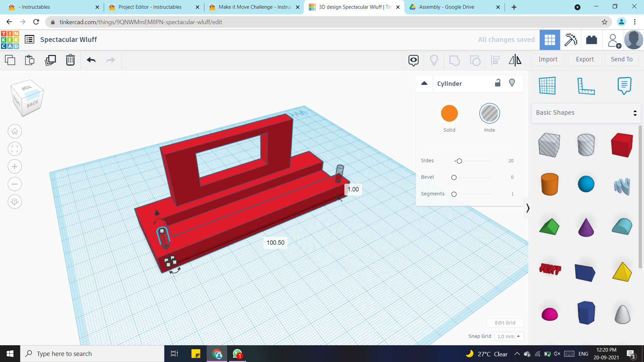Image resolution: width=644 pixels, height=362 pixels.
Task: Click the Home view icon
Action: point(15,131)
